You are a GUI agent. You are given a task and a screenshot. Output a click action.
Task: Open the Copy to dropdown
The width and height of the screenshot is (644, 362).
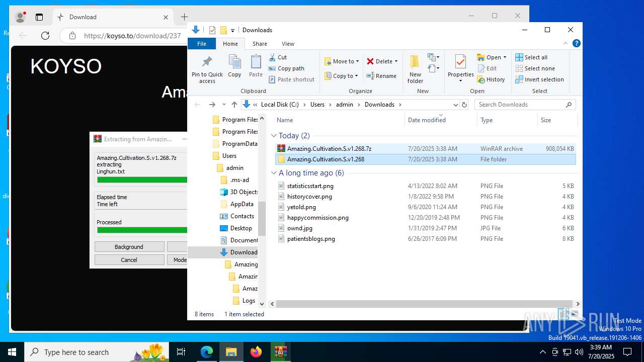coord(342,76)
